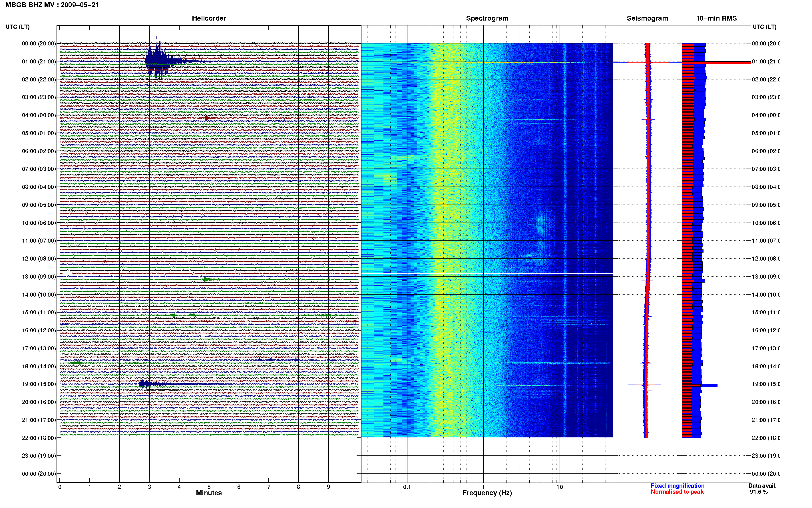Select the '03:00 (23:00)' left time label
This screenshot has width=812, height=508.
pos(39,97)
